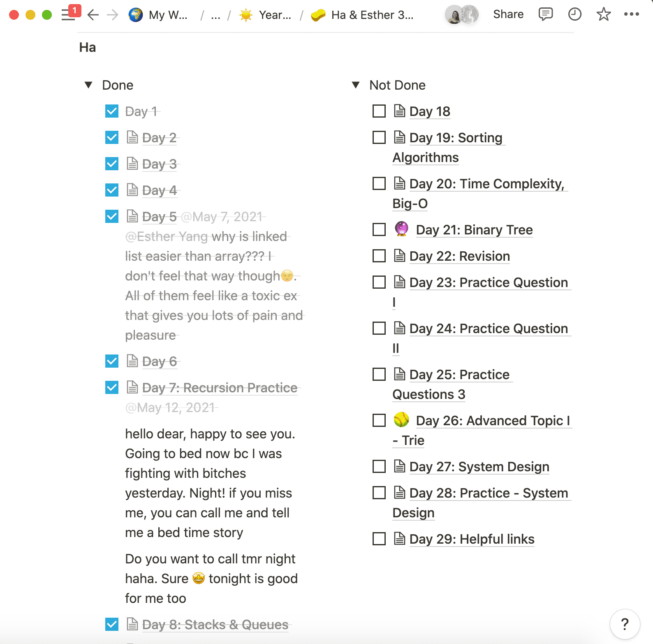The width and height of the screenshot is (653, 644).
Task: Uncheck the Day 1 checkbox
Action: [x=112, y=111]
